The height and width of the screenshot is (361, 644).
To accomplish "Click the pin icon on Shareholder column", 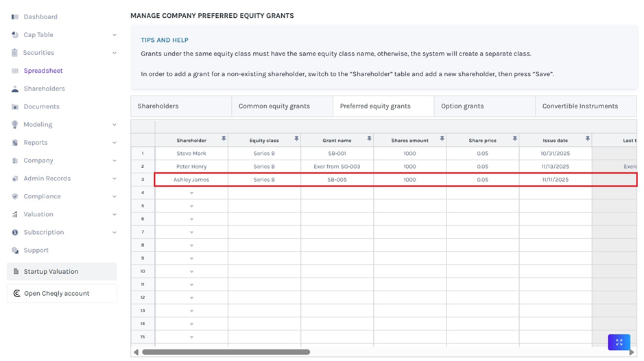I will (224, 139).
